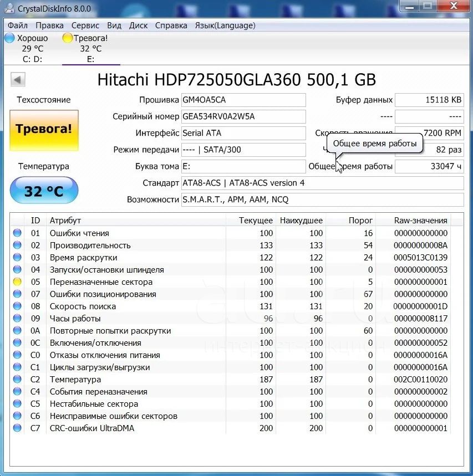Screen dimensions: 473x476
Task: Minimize the CrystalDiskInfo window
Action: pyautogui.click(x=409, y=6)
